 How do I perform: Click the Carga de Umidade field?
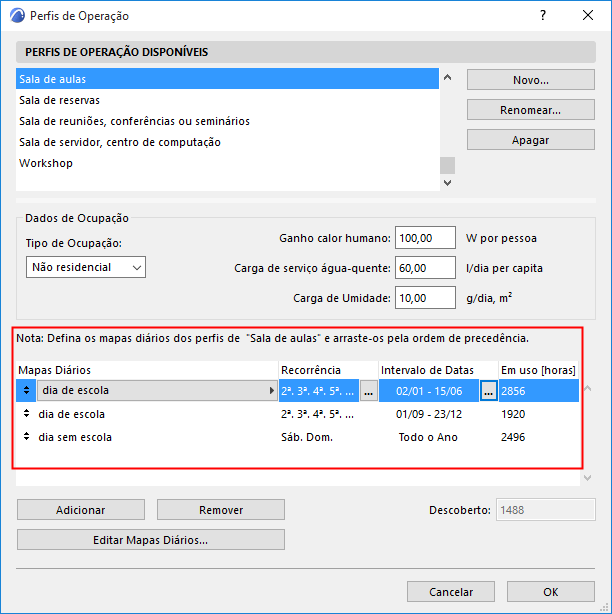[x=425, y=298]
